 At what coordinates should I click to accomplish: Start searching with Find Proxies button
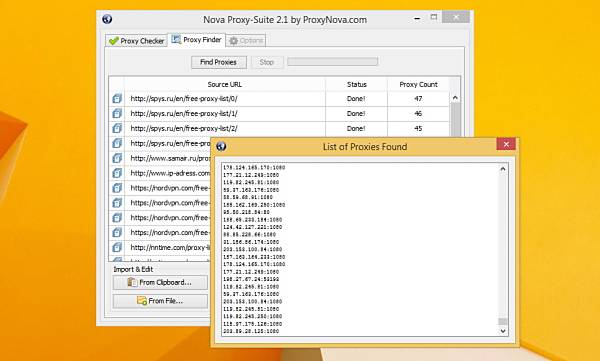point(218,62)
